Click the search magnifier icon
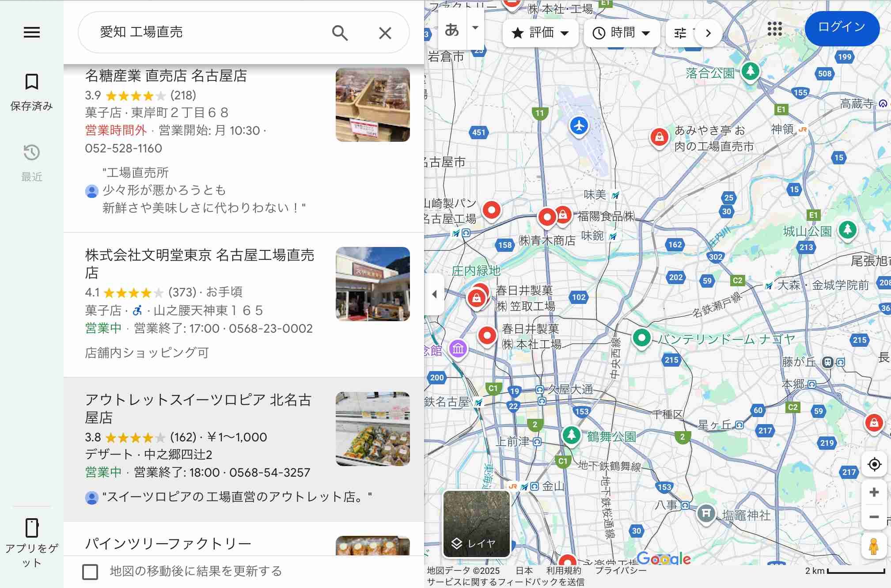Viewport: 891px width, 588px height. [x=340, y=32]
